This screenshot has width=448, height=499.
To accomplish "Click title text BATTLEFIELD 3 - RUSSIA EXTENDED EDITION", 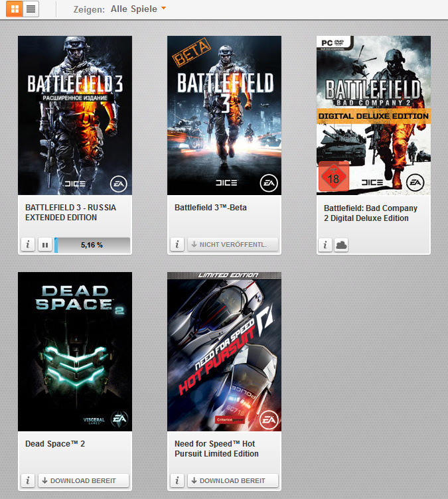I will 70,212.
